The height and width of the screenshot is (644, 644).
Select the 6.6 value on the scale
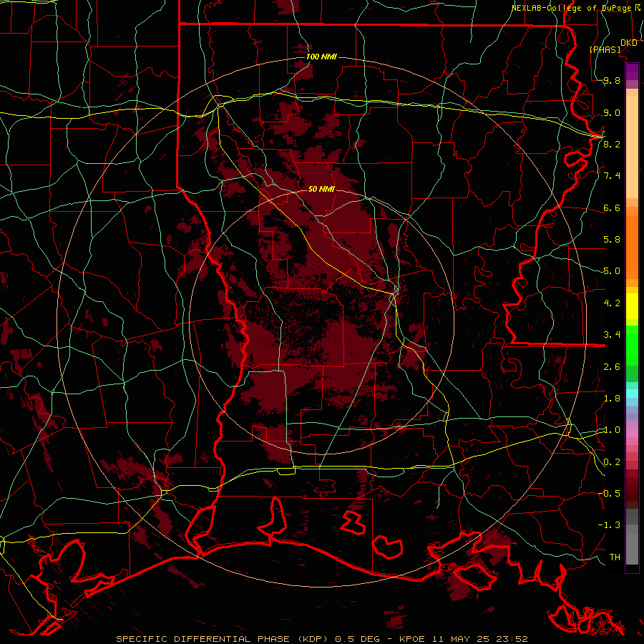click(612, 208)
